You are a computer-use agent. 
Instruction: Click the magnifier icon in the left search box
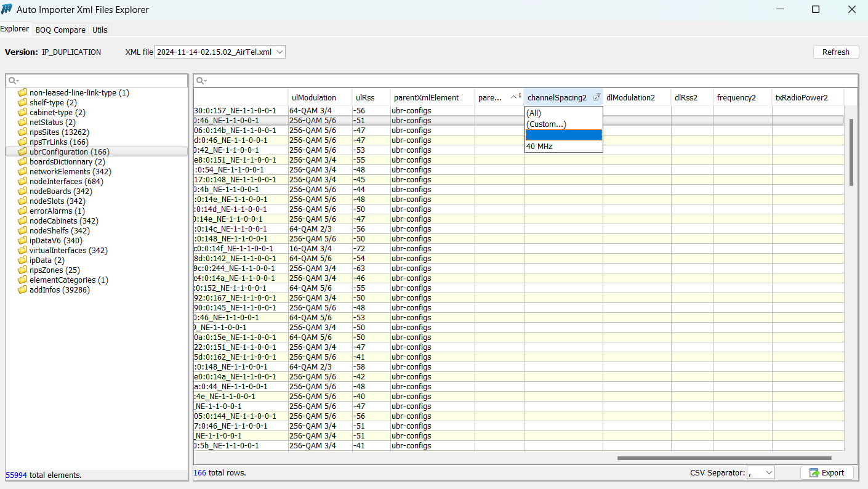(x=10, y=80)
